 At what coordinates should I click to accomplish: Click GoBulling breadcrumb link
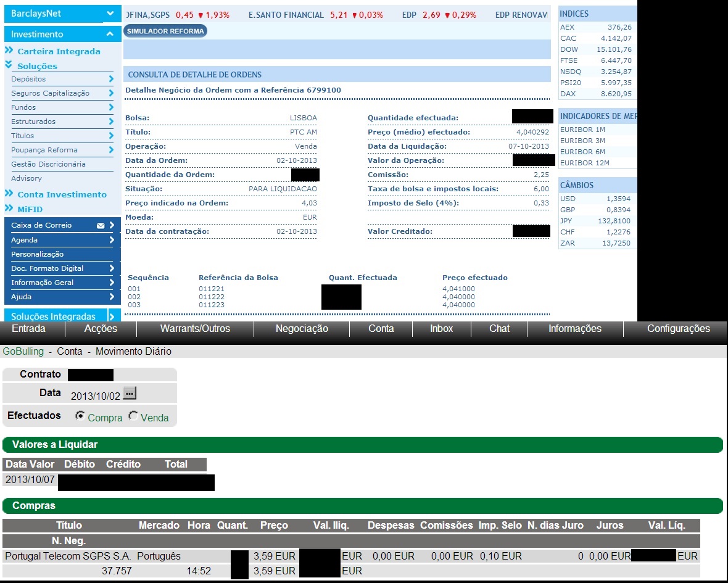pos(23,352)
